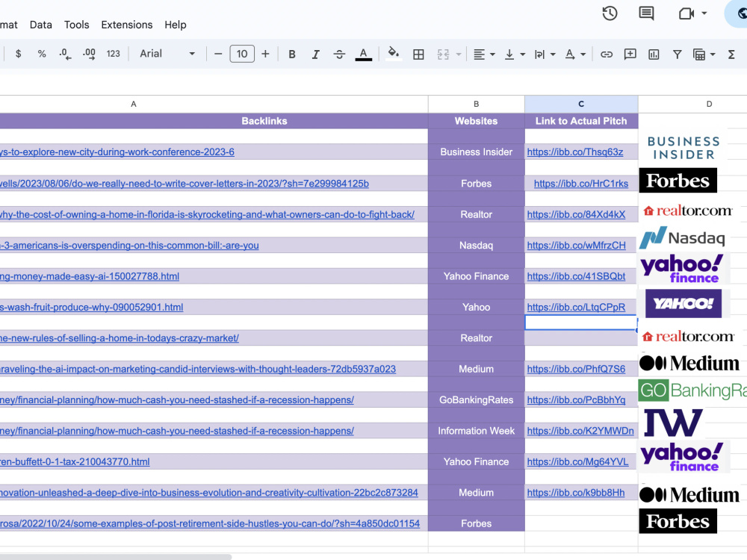747x560 pixels.
Task: Decrease font size minus button
Action: tap(218, 54)
